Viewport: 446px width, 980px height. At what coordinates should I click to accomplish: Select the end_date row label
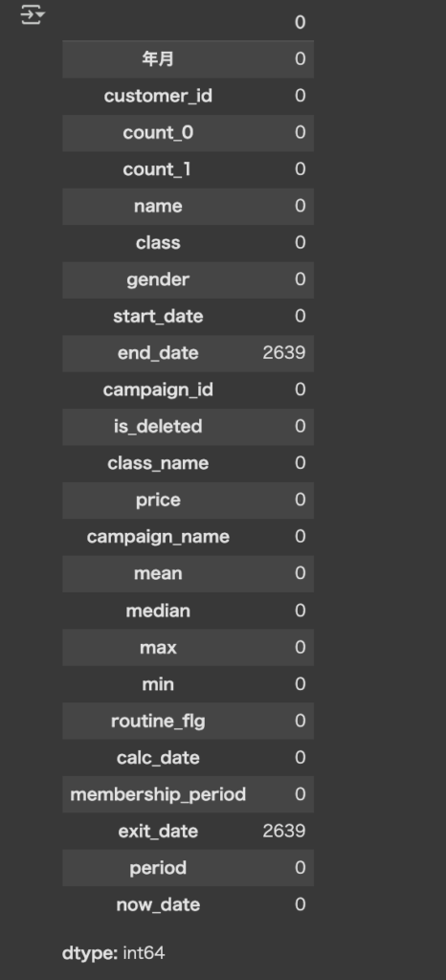tap(158, 353)
